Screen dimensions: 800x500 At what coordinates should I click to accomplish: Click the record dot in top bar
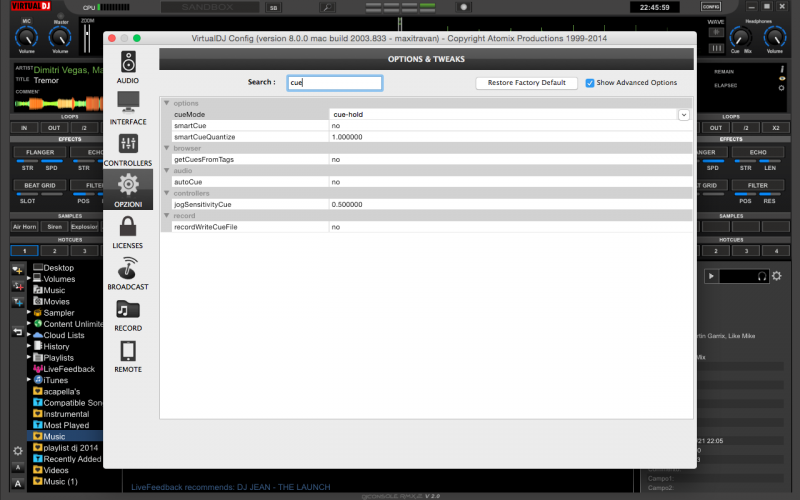click(463, 7)
